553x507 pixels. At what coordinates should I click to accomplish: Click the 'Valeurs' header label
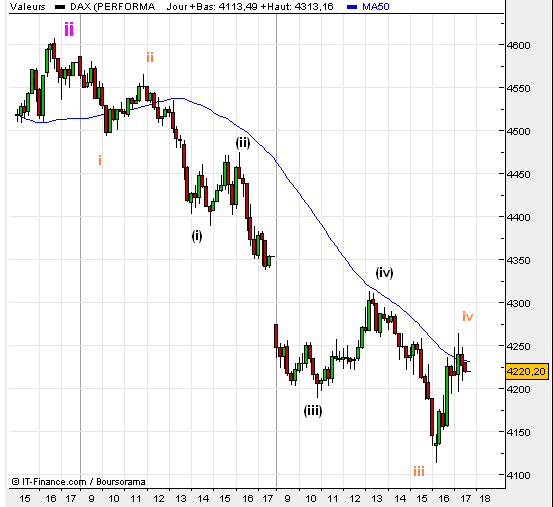point(28,6)
